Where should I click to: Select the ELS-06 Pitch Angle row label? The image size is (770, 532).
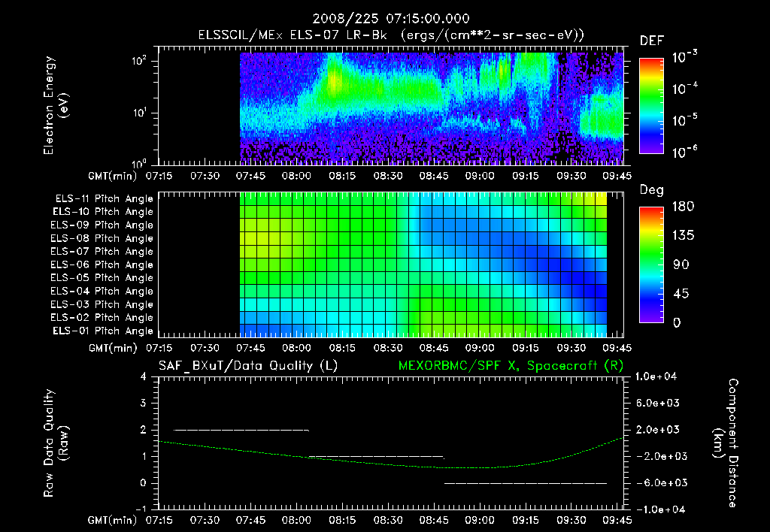coord(102,264)
